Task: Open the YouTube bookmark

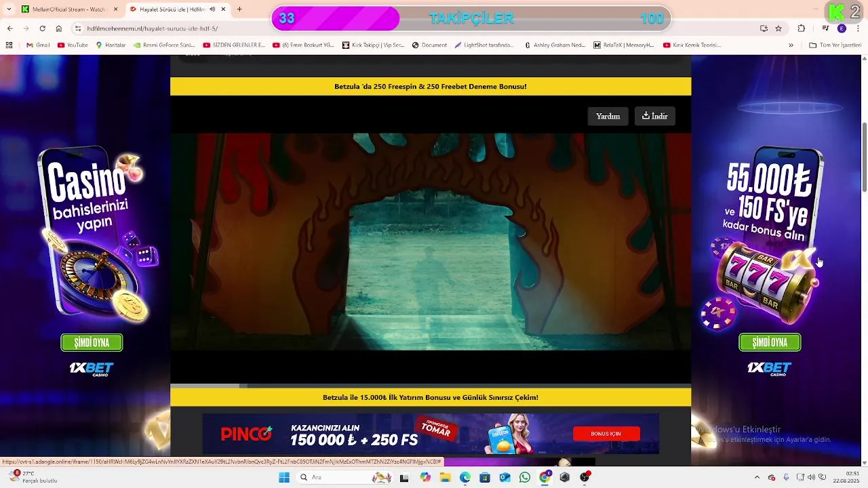Action: pos(73,45)
